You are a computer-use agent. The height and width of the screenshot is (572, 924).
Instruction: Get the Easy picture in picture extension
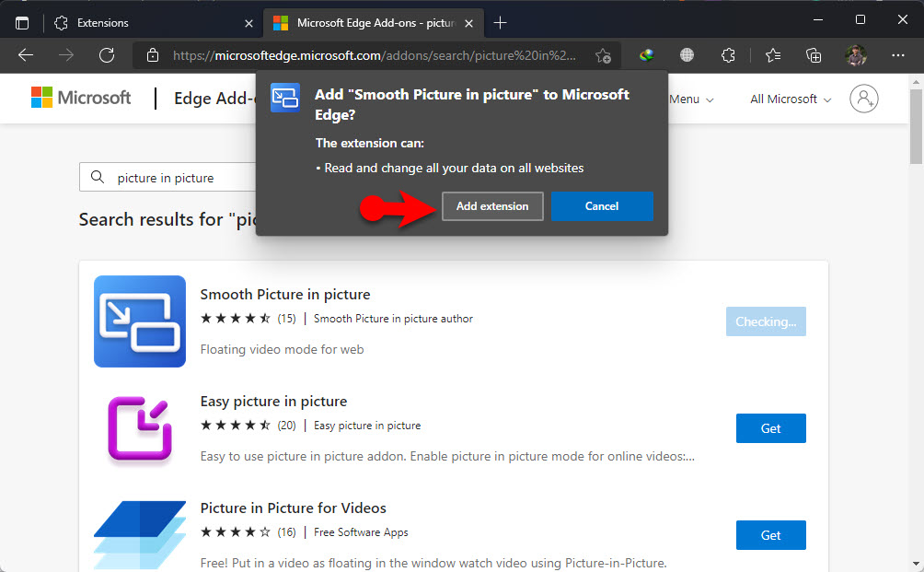[771, 428]
